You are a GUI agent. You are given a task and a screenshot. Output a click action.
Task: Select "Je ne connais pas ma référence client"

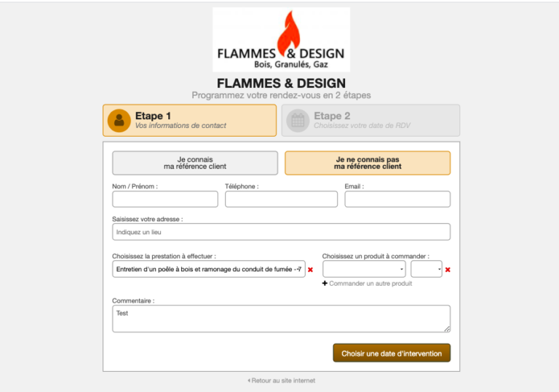pos(368,163)
